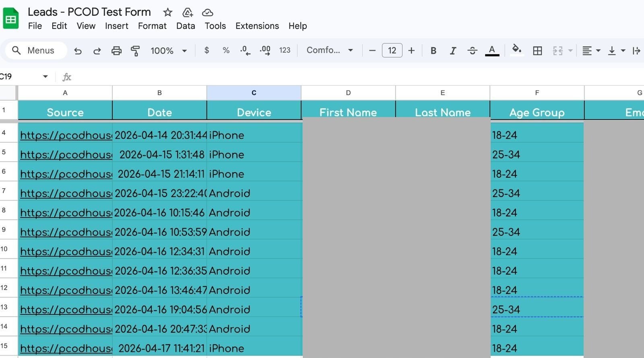Toggle strikethrough formatting

[x=472, y=51]
